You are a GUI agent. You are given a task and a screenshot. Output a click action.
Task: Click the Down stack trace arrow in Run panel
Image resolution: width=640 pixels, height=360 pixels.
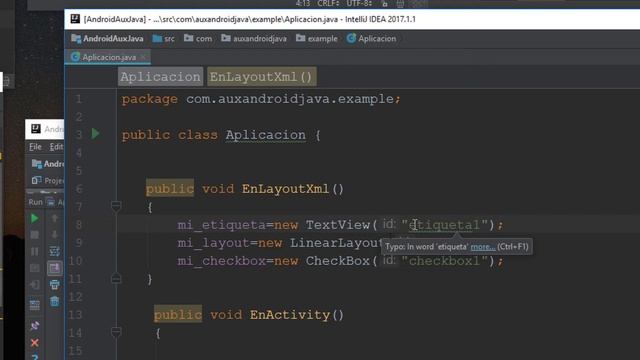[54, 235]
